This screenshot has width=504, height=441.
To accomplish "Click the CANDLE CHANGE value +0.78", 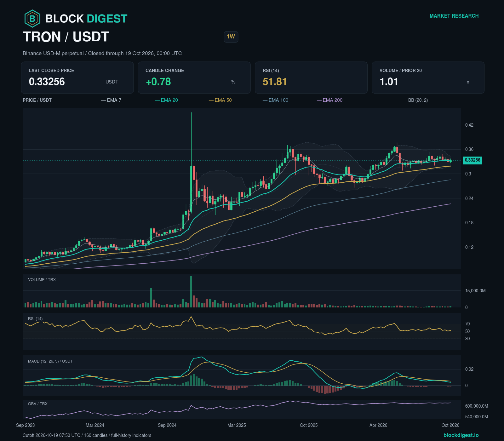I will [158, 82].
